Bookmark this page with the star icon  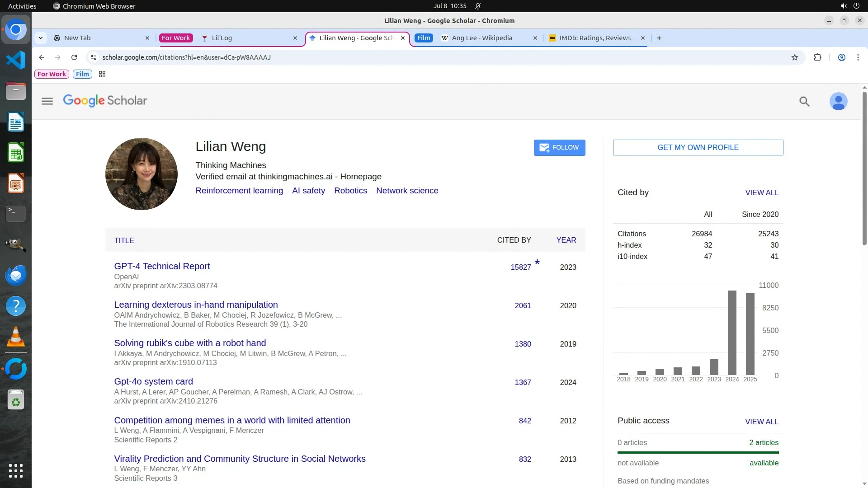[795, 57]
